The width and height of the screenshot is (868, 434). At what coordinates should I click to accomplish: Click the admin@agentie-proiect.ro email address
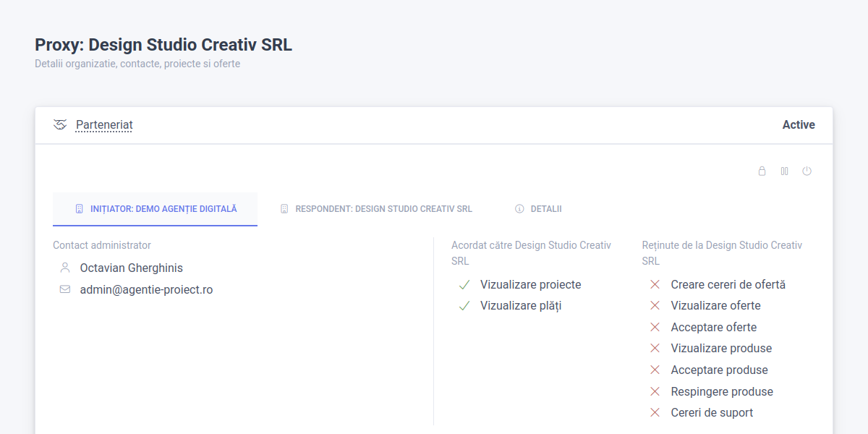pyautogui.click(x=146, y=289)
